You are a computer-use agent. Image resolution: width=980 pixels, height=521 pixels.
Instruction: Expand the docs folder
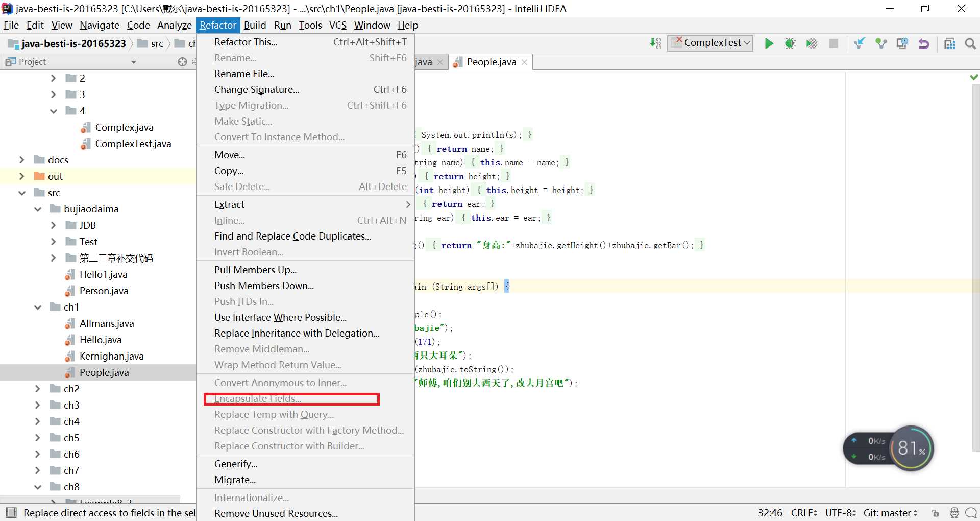[21, 160]
